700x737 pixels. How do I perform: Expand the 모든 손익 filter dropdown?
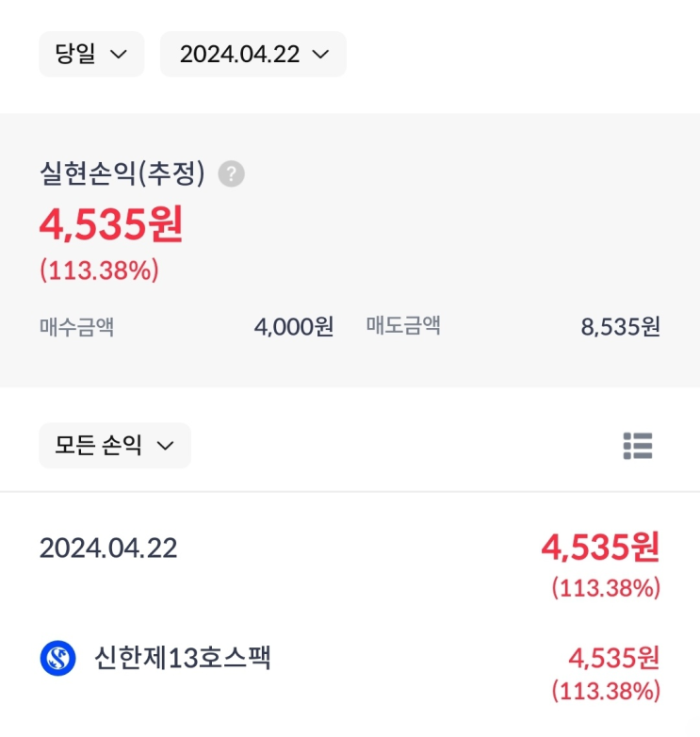pos(115,445)
